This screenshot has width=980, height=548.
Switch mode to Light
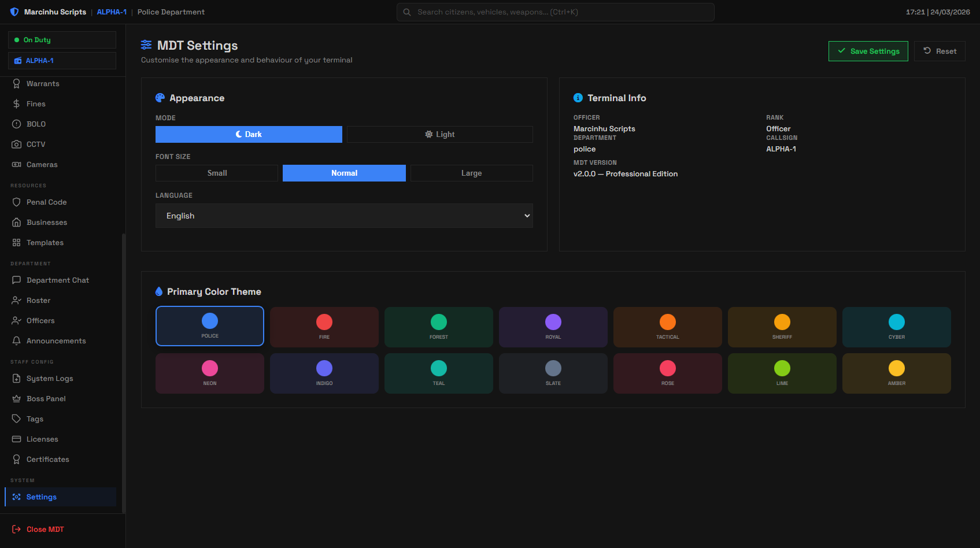(x=440, y=134)
